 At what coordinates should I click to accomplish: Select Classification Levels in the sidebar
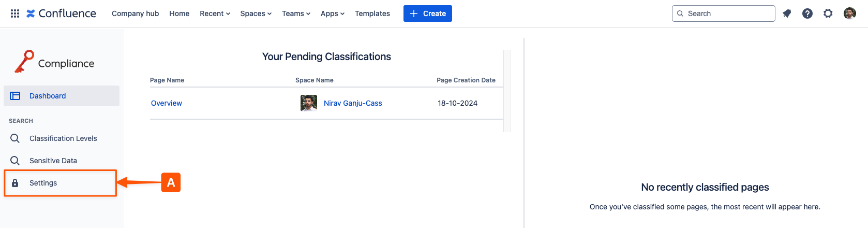coord(63,138)
